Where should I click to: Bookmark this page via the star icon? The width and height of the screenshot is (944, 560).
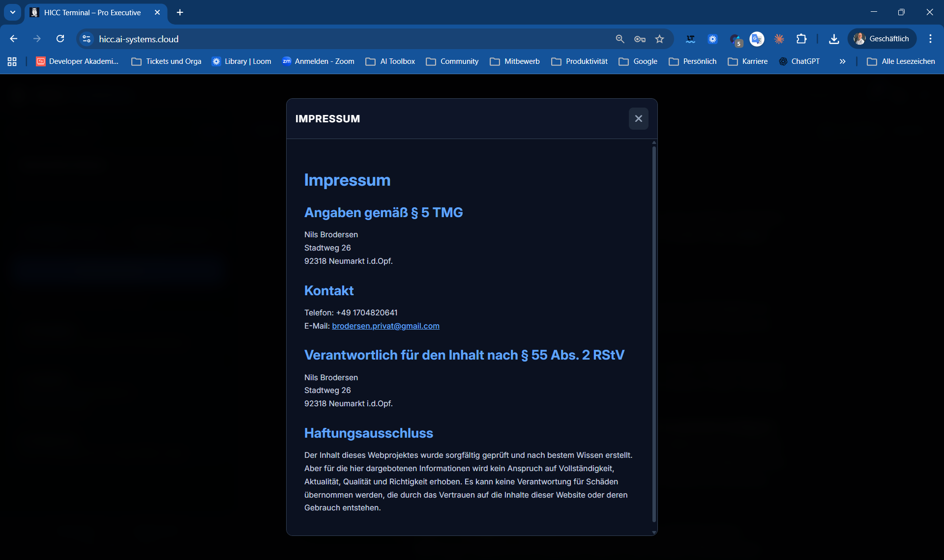click(660, 39)
